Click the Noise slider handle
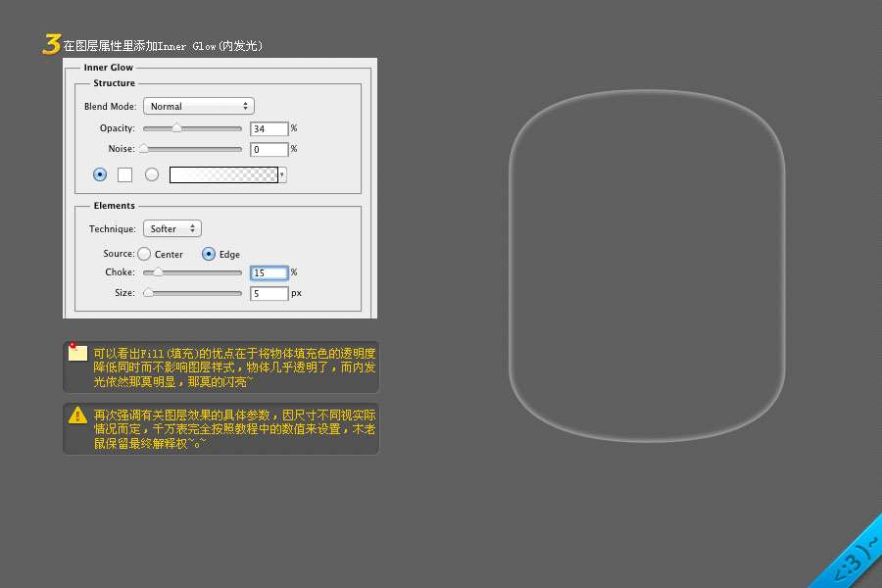882x588 pixels. tap(144, 149)
